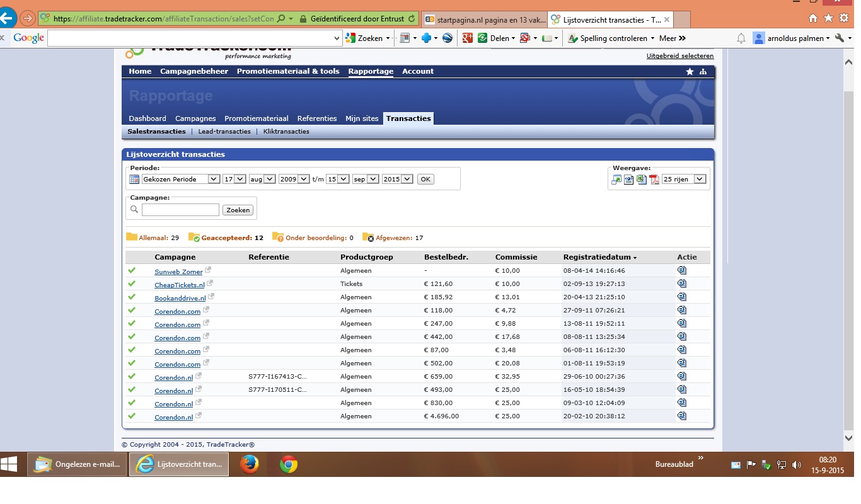Screen dimensions: 861x504
Task: Open the Sunweb Zomer campaign link
Action: pos(178,272)
